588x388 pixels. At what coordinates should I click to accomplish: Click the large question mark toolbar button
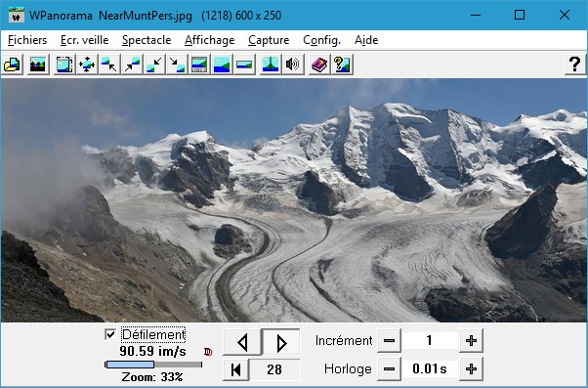click(x=575, y=65)
